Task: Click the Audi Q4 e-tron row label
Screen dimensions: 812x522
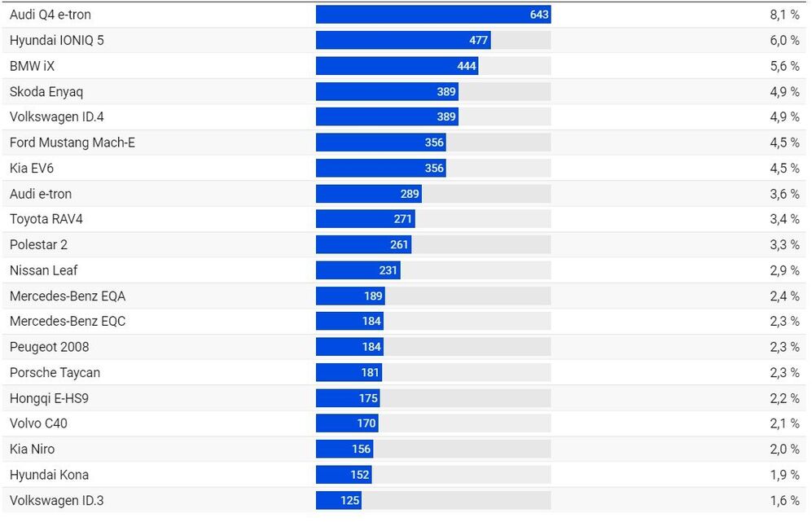Action: pos(50,15)
